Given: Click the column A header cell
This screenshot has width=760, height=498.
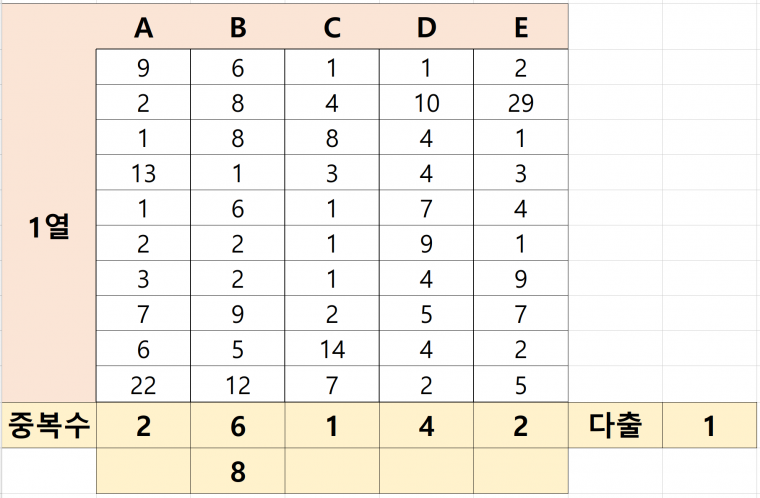Looking at the screenshot, I should click(x=143, y=29).
